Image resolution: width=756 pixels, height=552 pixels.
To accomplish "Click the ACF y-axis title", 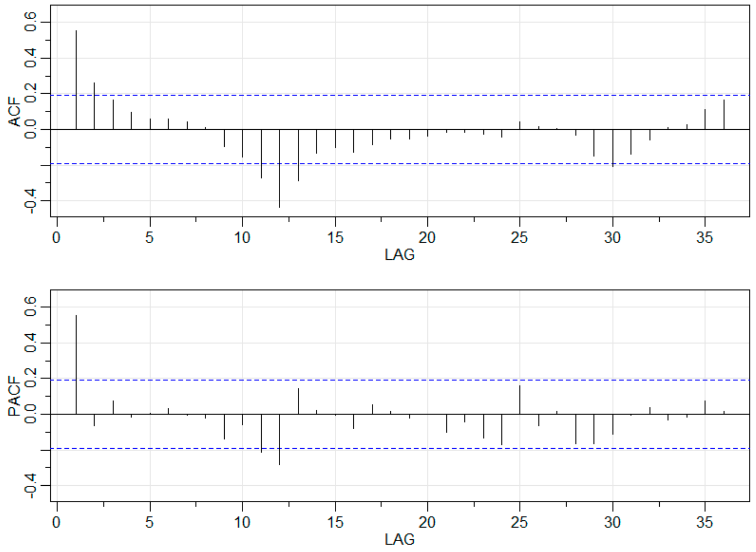I will point(14,111).
